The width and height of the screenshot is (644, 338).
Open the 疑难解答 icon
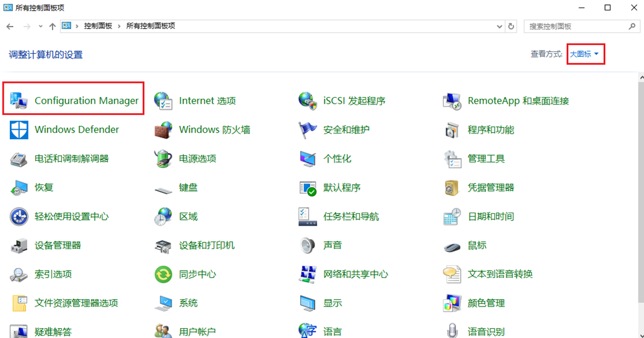click(x=19, y=331)
